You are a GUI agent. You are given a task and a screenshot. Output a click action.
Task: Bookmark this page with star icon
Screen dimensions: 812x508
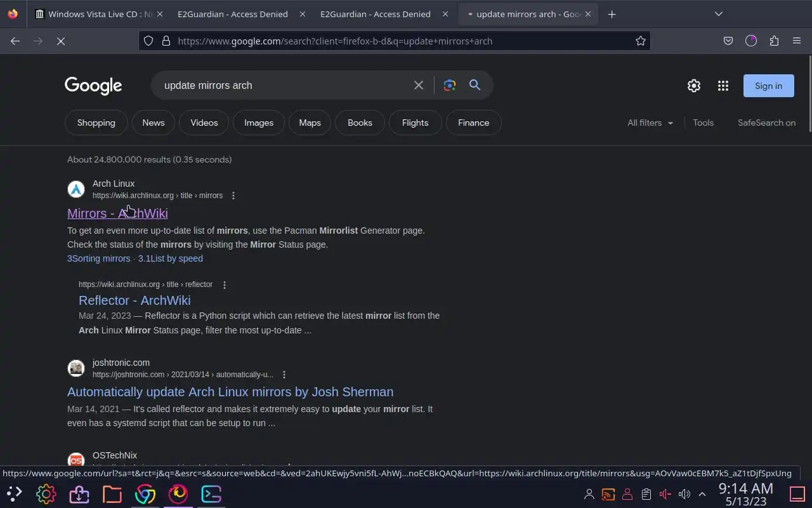[641, 41]
